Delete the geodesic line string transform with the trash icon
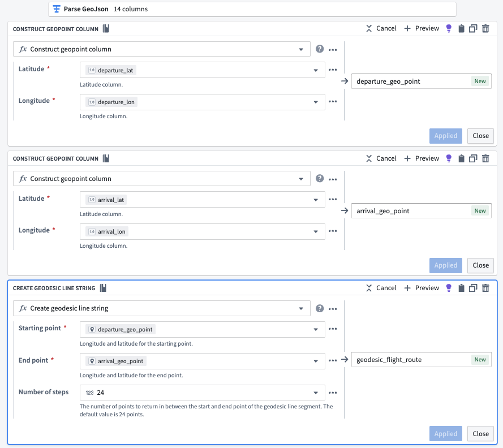Image resolution: width=503 pixels, height=448 pixels. click(485, 288)
